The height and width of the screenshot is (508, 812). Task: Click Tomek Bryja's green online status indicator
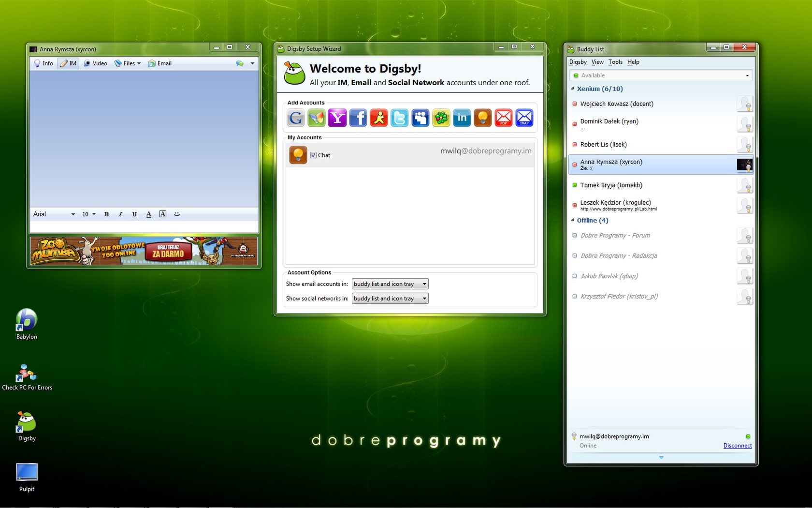click(575, 185)
